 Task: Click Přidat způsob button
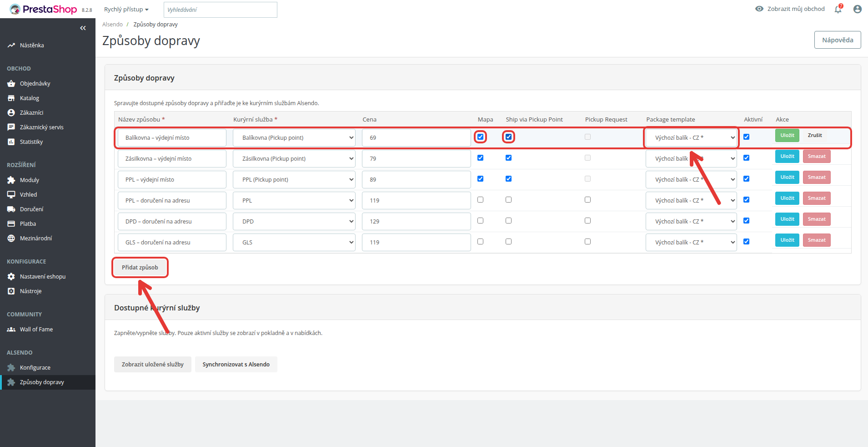(x=140, y=268)
